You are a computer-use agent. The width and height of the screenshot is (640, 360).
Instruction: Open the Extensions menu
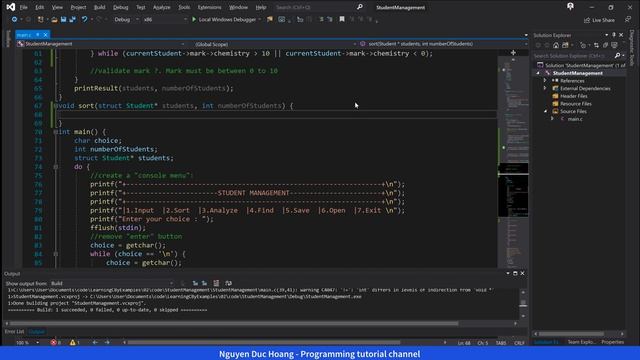tap(209, 7)
